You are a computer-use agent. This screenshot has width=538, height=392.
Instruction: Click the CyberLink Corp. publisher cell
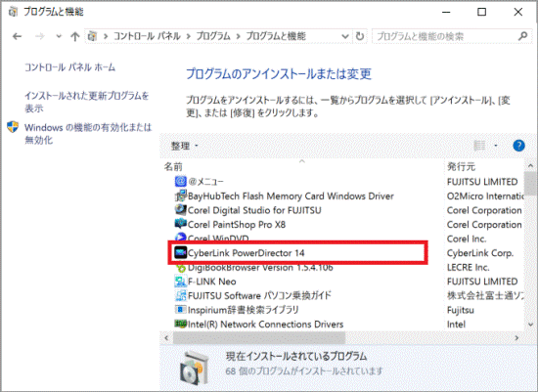click(480, 253)
